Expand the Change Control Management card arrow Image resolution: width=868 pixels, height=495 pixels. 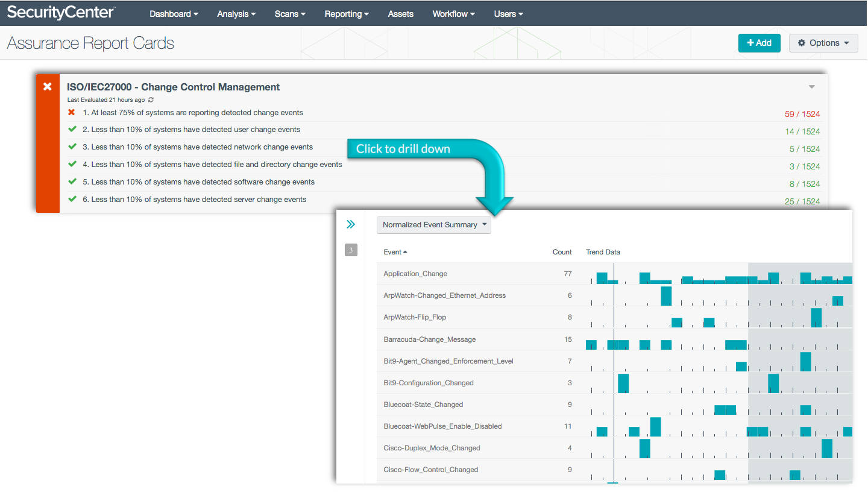(x=812, y=87)
